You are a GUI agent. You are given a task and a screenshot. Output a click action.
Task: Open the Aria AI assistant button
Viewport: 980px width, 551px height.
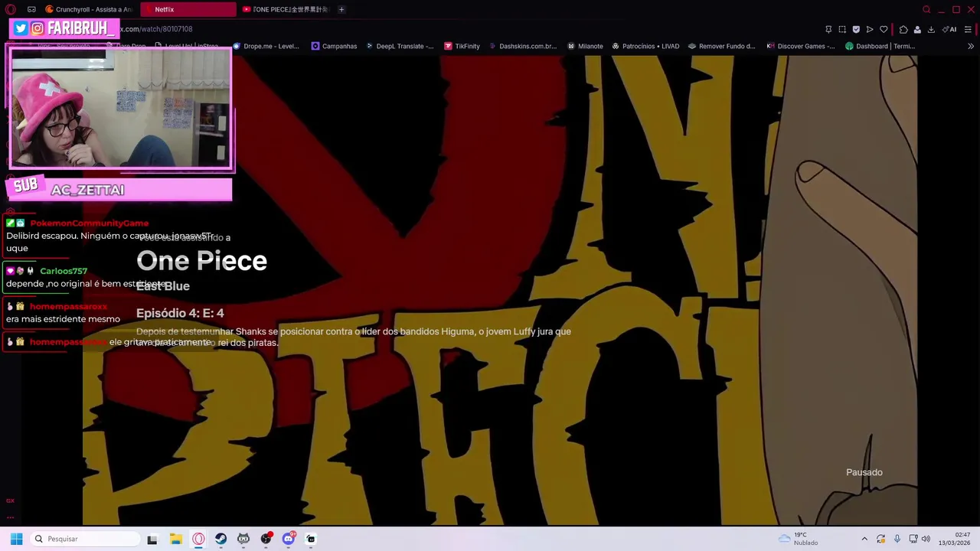pos(949,29)
